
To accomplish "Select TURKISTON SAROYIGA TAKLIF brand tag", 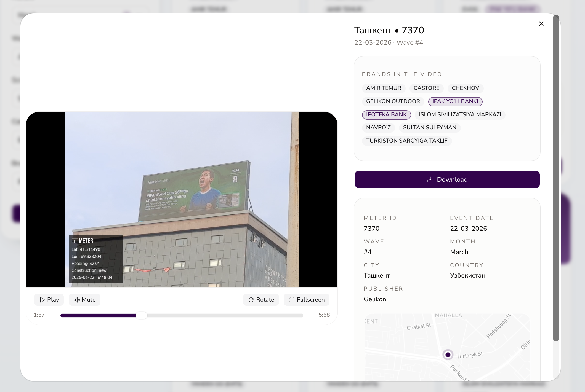I will pos(407,141).
